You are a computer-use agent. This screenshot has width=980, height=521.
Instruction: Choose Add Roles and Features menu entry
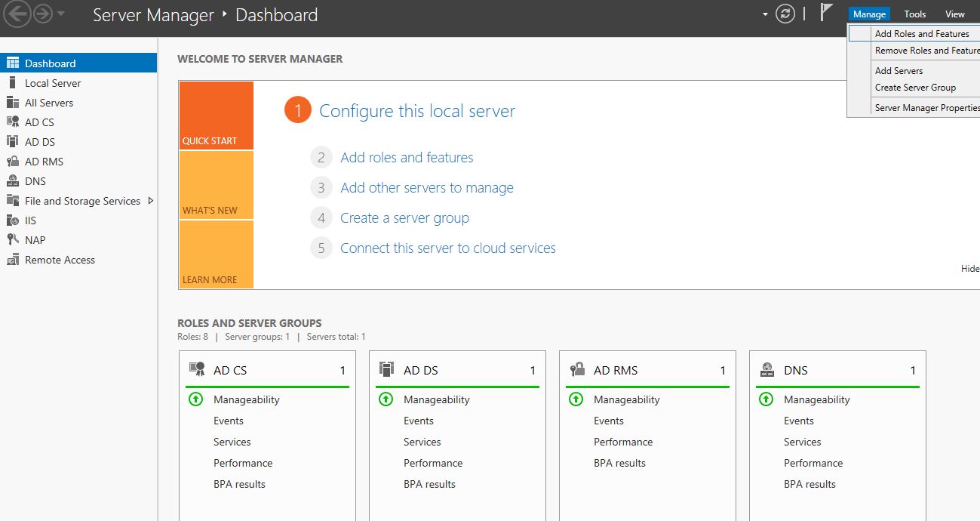click(914, 34)
